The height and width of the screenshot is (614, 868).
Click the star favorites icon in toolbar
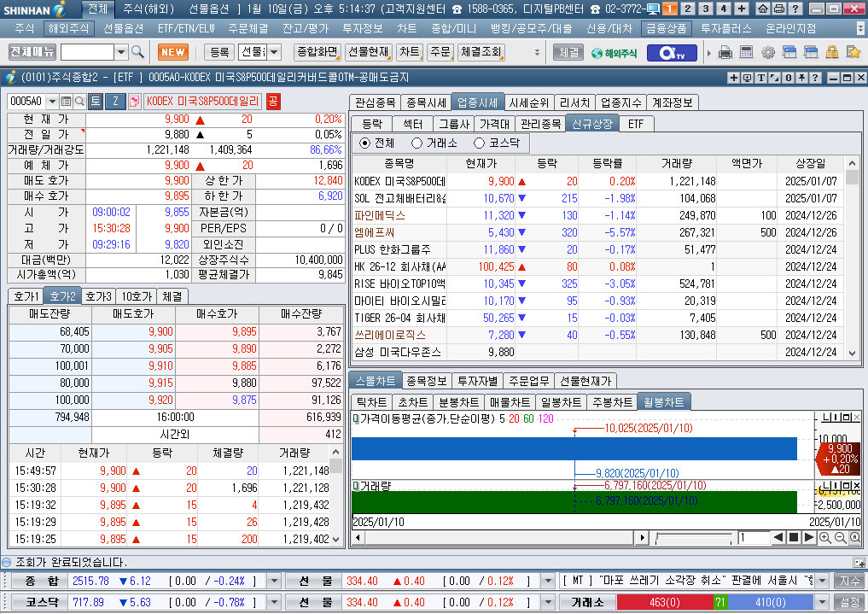click(x=853, y=53)
